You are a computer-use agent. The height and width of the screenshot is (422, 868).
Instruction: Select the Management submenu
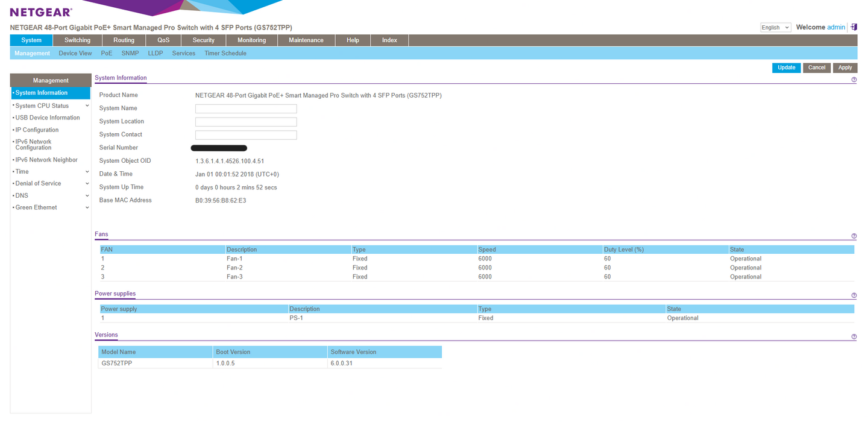(32, 53)
